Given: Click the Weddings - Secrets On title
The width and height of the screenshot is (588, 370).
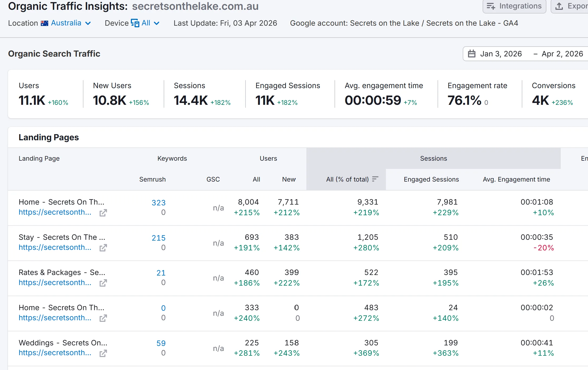Looking at the screenshot, I should (63, 343).
